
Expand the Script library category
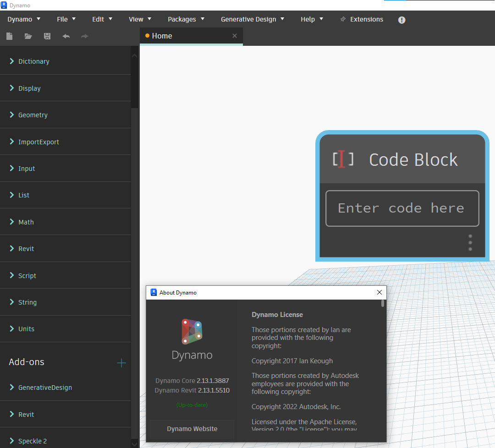pyautogui.click(x=66, y=275)
